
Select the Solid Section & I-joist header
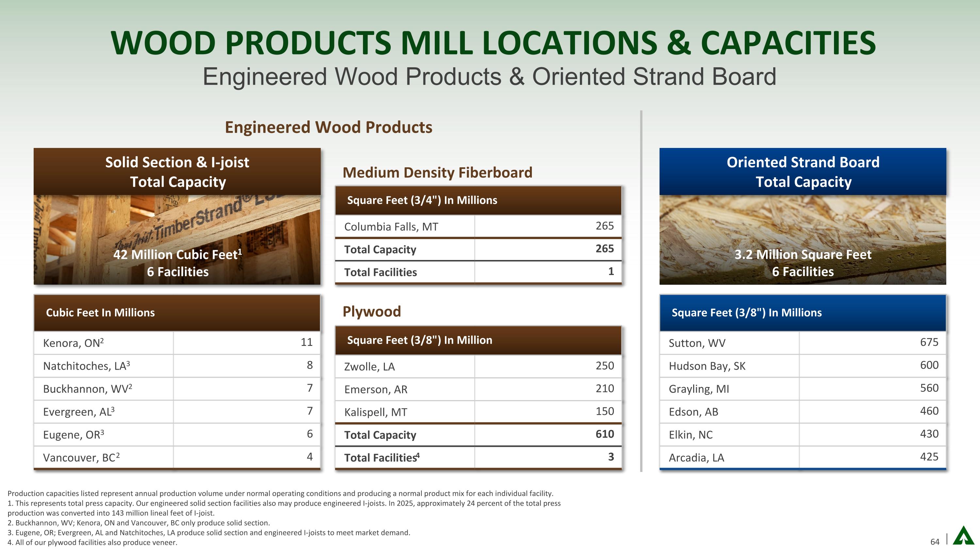coord(177,172)
